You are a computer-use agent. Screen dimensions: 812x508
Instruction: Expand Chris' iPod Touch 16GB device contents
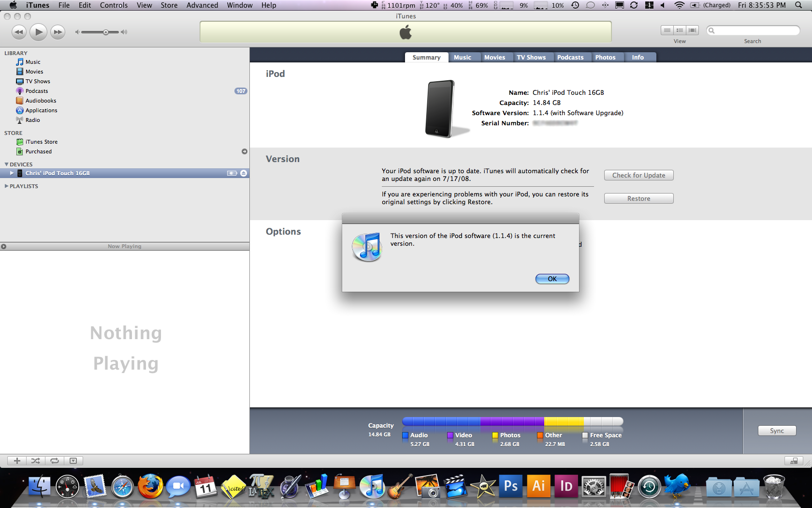pyautogui.click(x=12, y=173)
